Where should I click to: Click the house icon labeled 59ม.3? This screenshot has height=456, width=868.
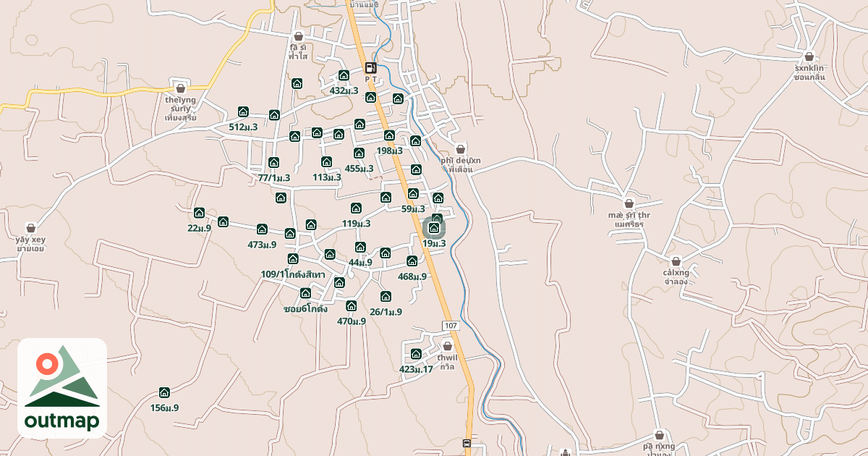point(413,193)
